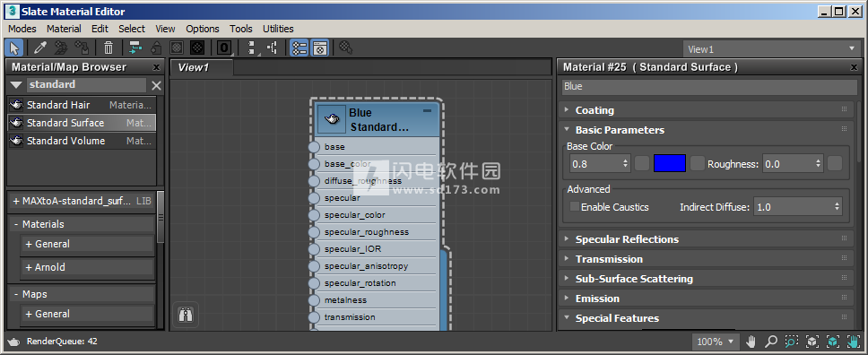Toggle the Base Color map button left of swatch
This screenshot has height=355, width=868.
tap(642, 163)
